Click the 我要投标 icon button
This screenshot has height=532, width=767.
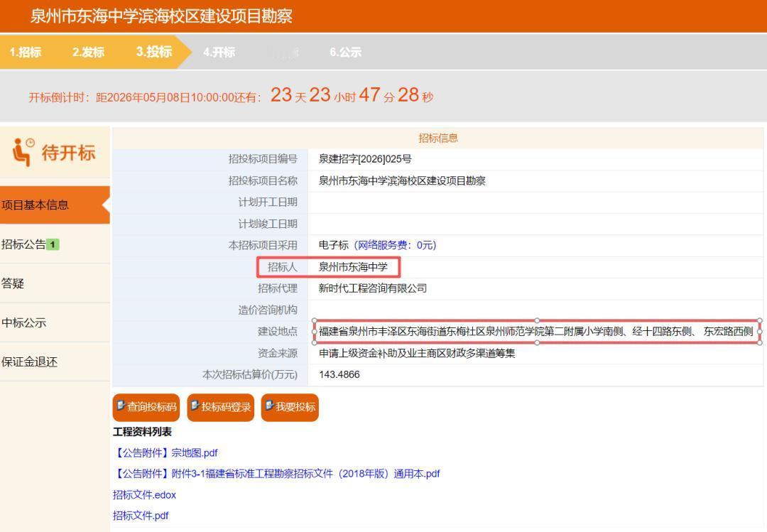pyautogui.click(x=290, y=408)
